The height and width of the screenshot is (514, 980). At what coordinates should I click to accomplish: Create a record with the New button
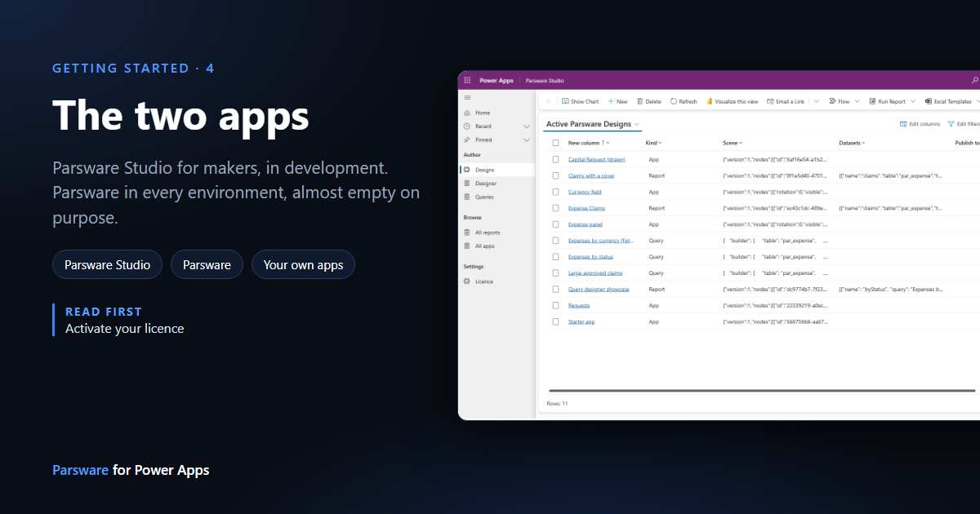click(x=617, y=101)
